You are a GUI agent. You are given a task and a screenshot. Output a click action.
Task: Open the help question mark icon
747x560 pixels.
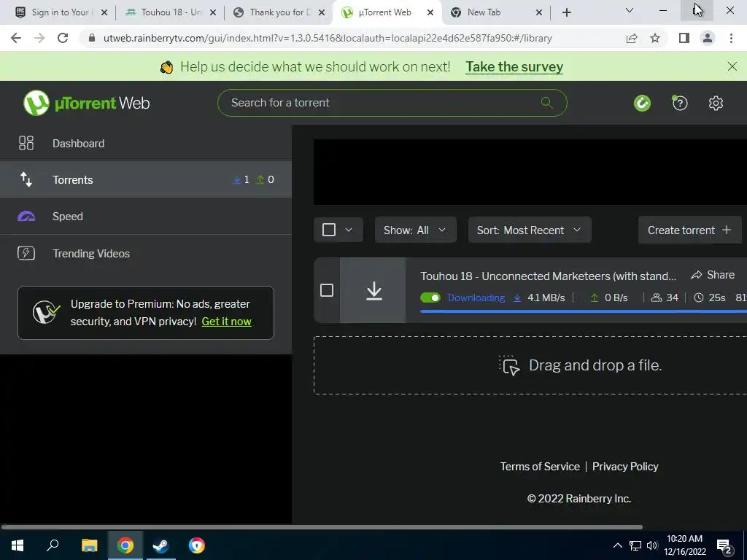click(x=680, y=103)
